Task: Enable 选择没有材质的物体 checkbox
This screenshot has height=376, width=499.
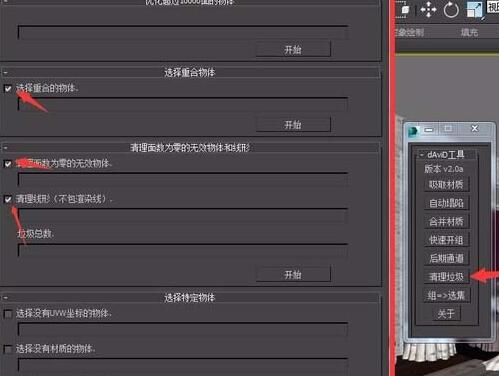Action: [8, 349]
